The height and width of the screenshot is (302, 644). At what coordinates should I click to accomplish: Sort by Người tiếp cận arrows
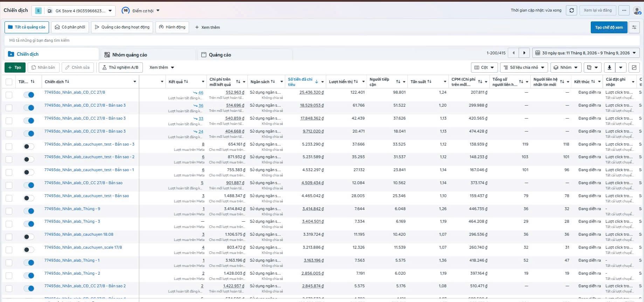398,82
